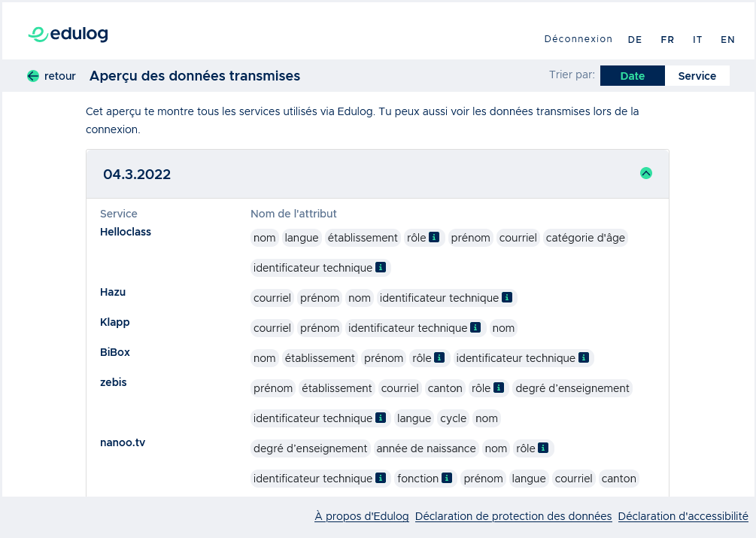Screen dimensions: 756x538
Task: Open Déclaration d'accessibilité link
Action: [683, 516]
